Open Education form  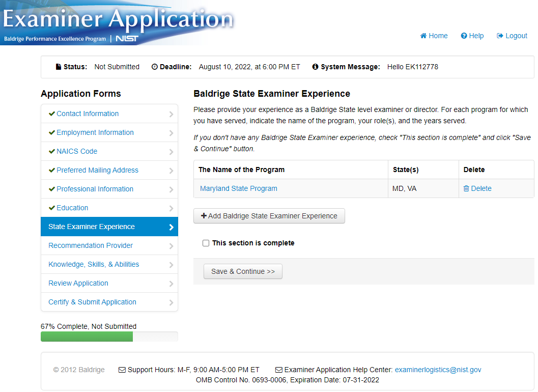click(109, 208)
